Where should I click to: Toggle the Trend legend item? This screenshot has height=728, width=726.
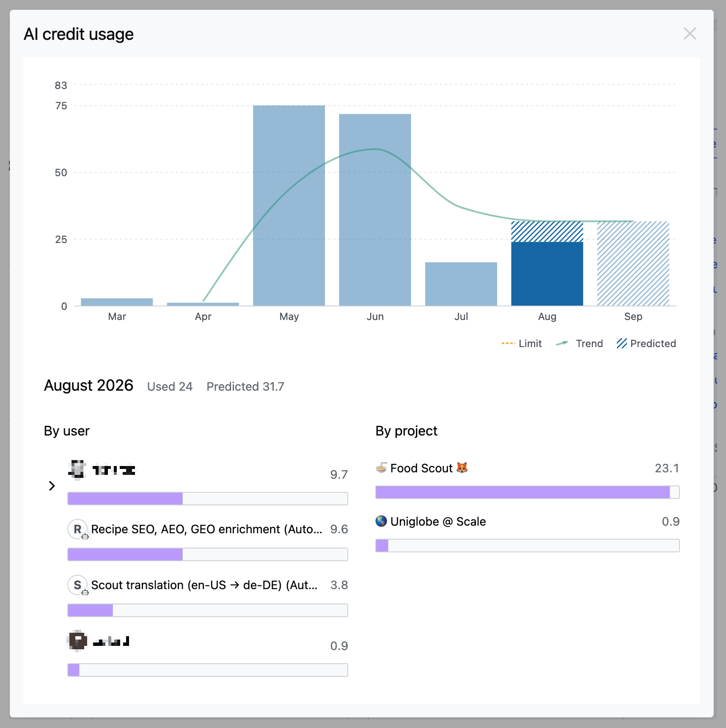(579, 344)
